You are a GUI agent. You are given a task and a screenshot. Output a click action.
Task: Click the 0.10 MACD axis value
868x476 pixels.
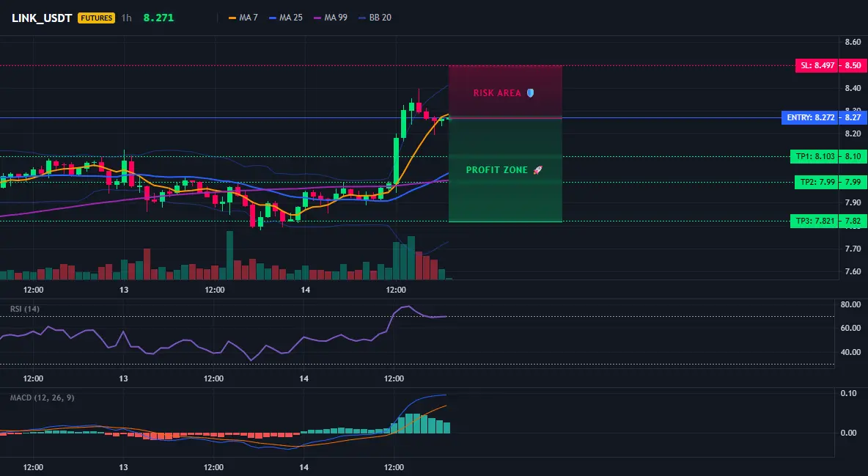(x=849, y=393)
